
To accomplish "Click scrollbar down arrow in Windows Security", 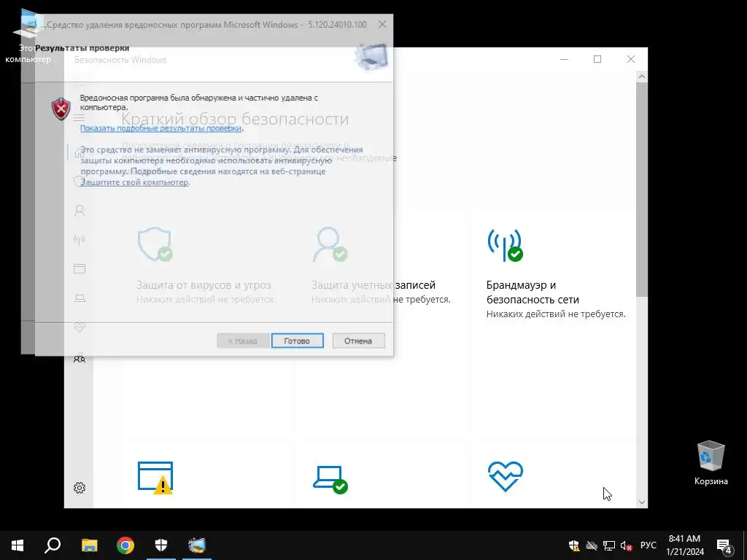I will [x=642, y=502].
